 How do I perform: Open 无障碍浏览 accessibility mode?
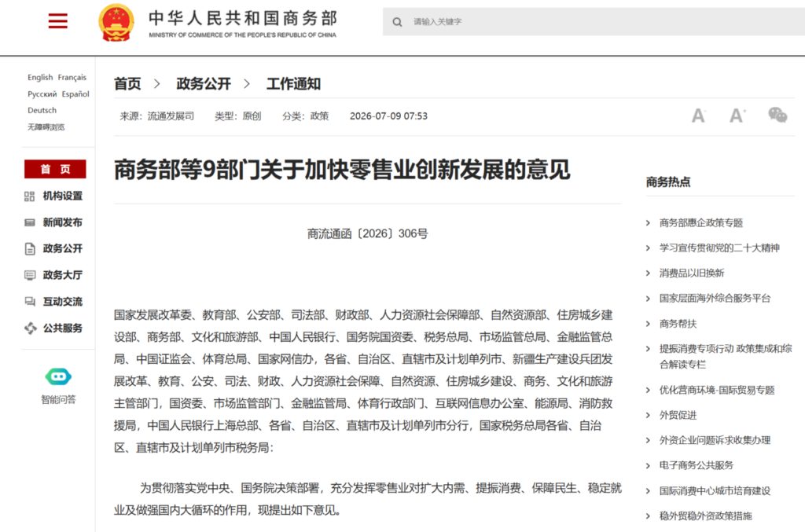[46, 127]
